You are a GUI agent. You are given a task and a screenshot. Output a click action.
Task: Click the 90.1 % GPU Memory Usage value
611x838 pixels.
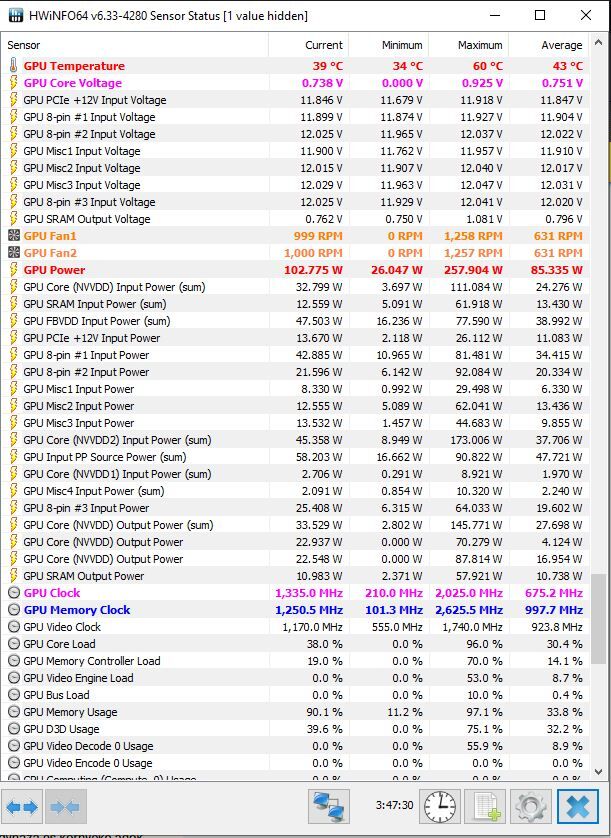[324, 712]
